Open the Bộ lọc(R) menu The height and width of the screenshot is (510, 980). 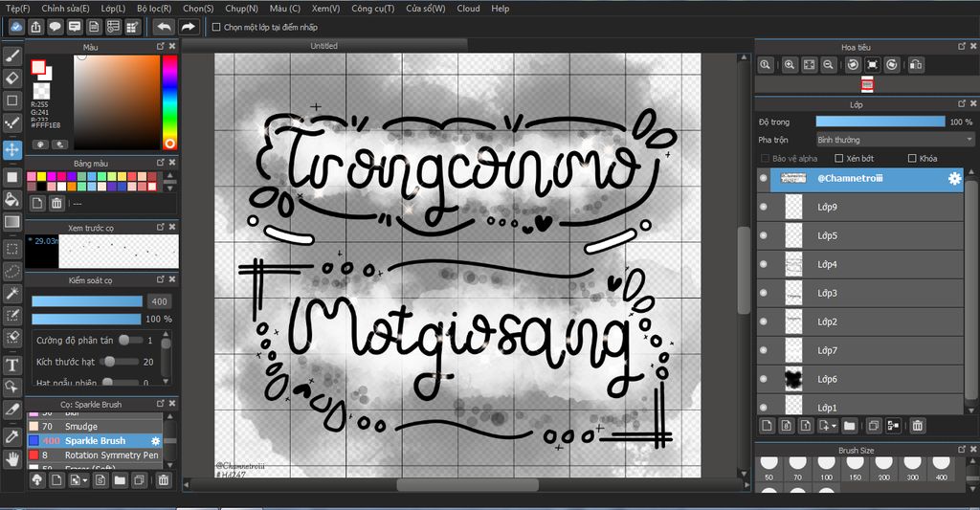click(154, 8)
